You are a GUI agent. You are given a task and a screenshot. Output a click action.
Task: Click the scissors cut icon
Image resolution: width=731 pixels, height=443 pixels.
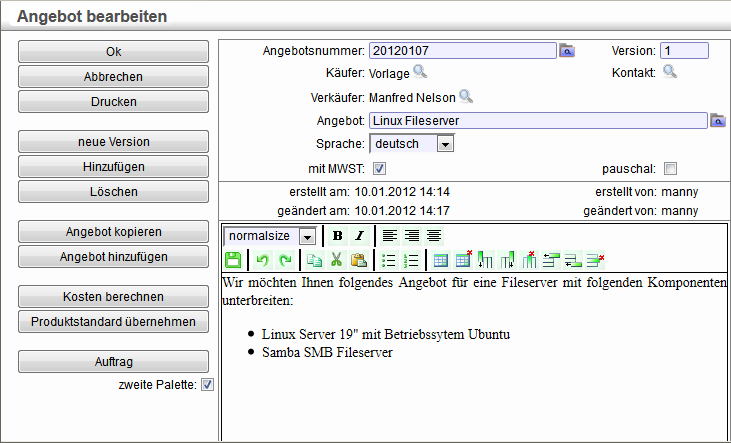coord(336,260)
